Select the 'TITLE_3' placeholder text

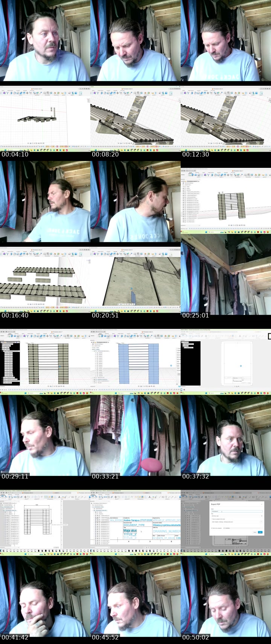[x=130, y=538]
